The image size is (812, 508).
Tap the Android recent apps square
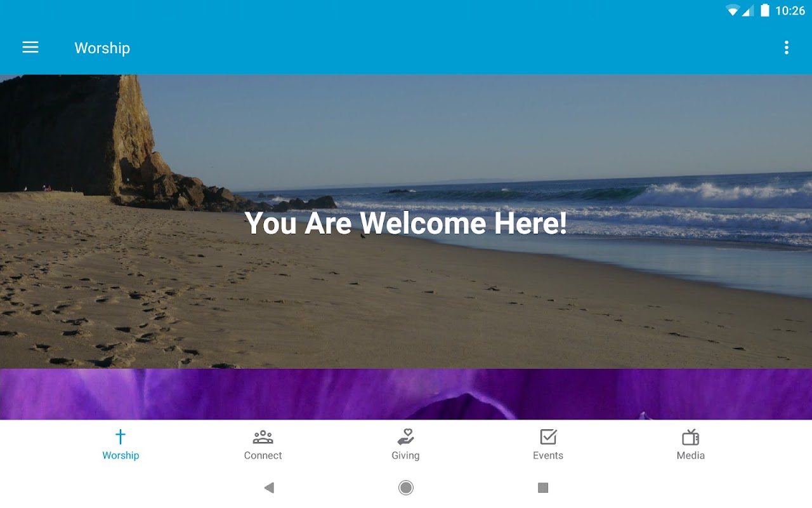(543, 488)
